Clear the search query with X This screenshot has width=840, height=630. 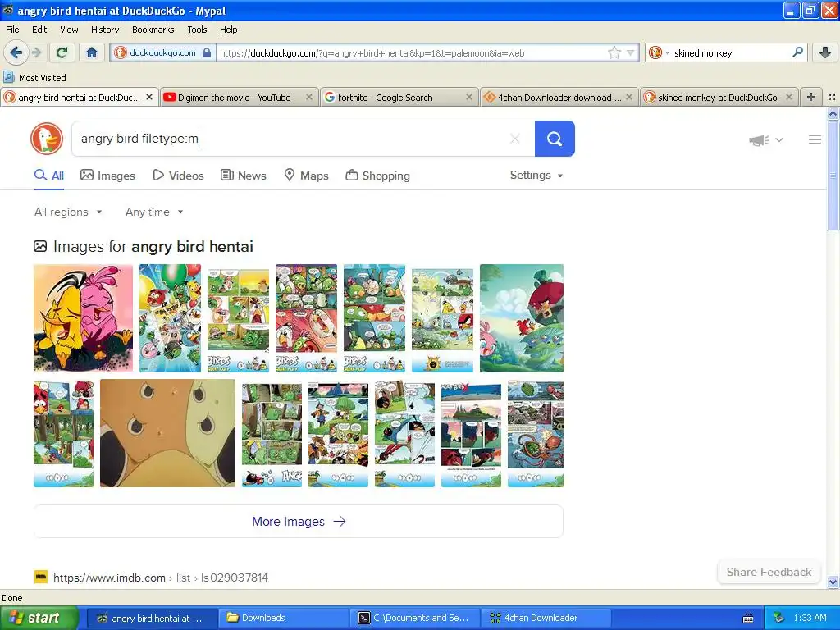click(x=515, y=139)
